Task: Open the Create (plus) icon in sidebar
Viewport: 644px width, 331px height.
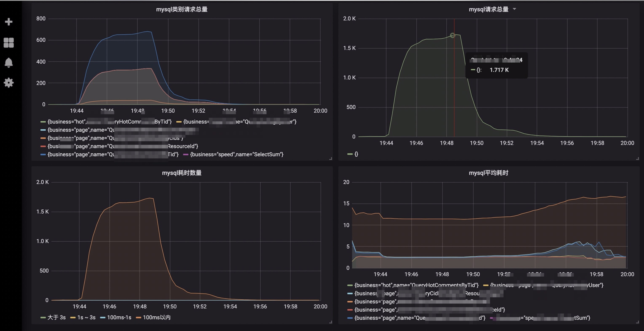Action: tap(8, 22)
